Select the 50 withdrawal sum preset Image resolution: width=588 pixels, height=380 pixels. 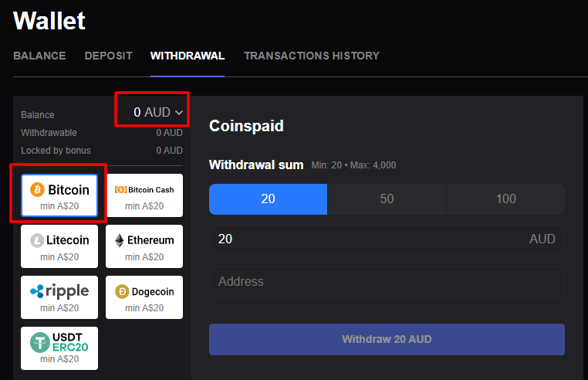click(x=387, y=198)
